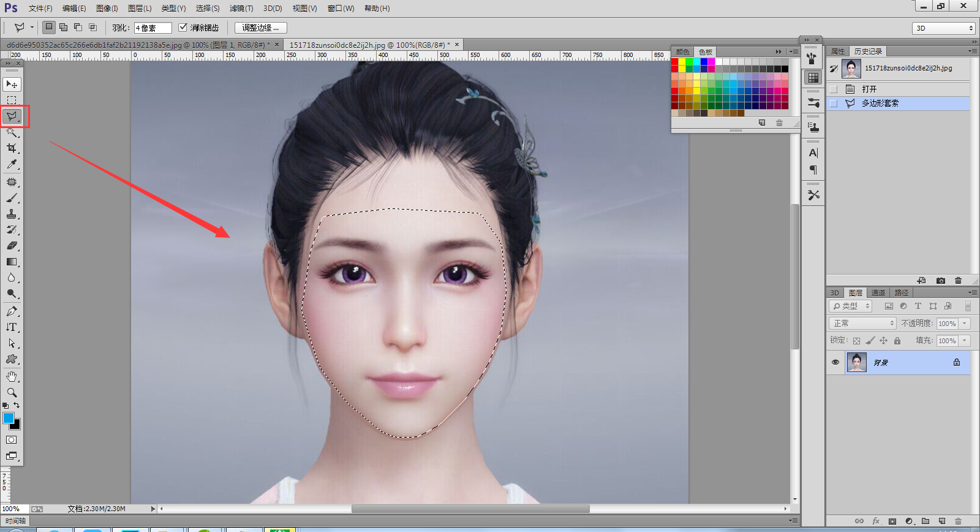Hide the 背景 layer visibility eye
The width and height of the screenshot is (980, 532).
835,362
